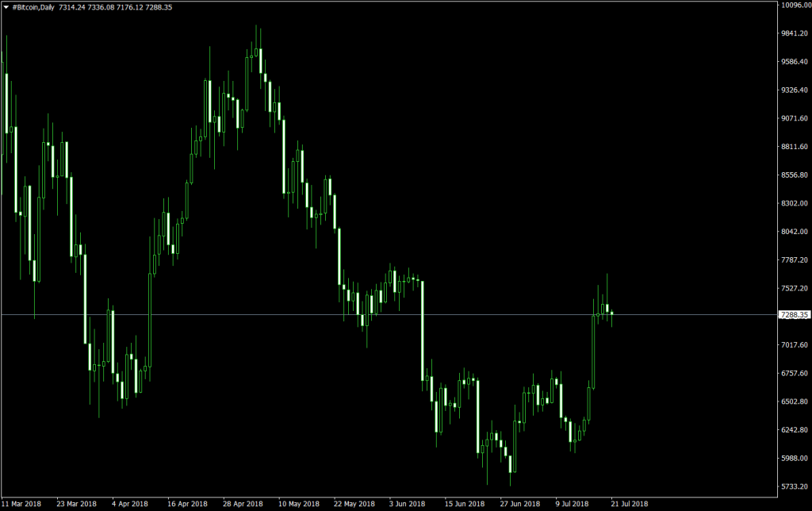
Task: Click the 4 Apr 2018 date label
Action: click(130, 504)
